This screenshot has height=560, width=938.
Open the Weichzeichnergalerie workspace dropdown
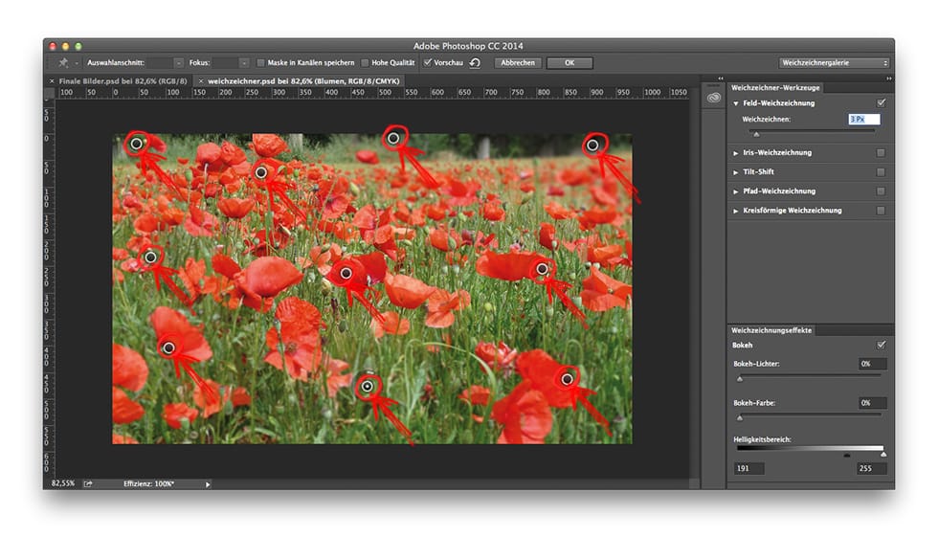(834, 63)
